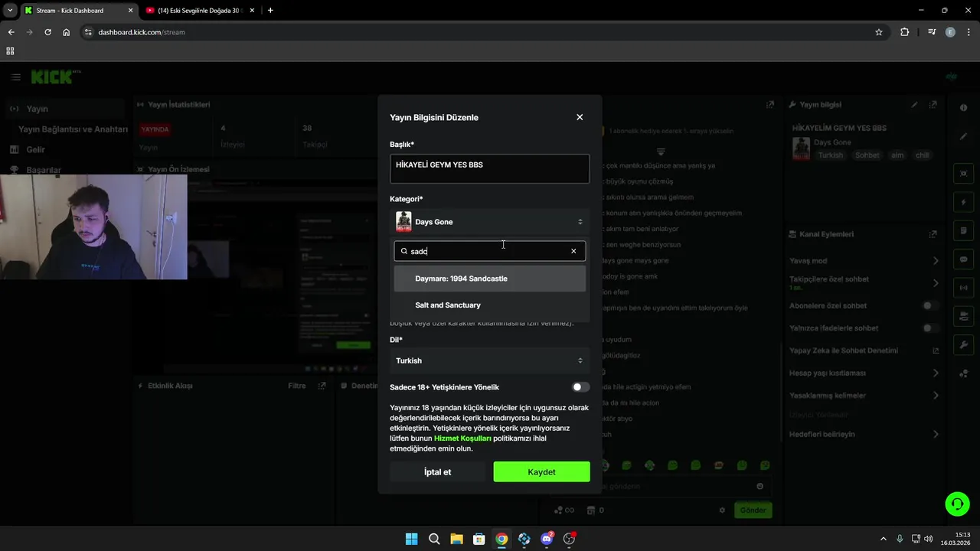This screenshot has height=551, width=980.
Task: Open emoji picker in chat input
Action: pyautogui.click(x=759, y=487)
